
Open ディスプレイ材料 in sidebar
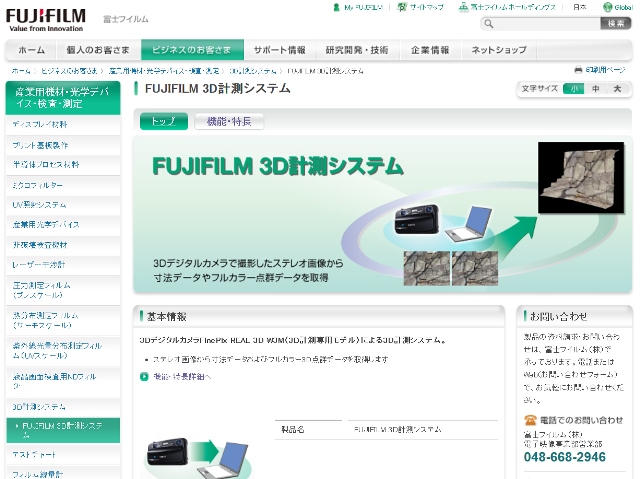(63, 124)
